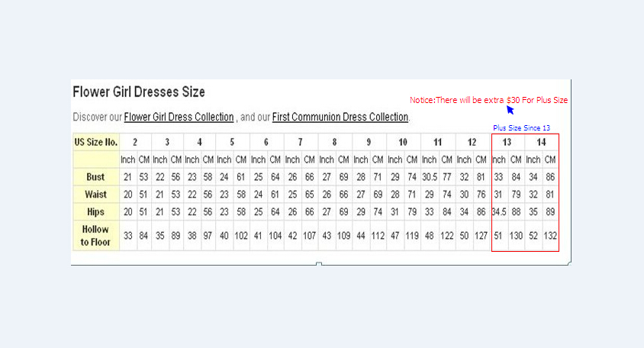The height and width of the screenshot is (348, 644).
Task: Select the Bust row header
Action: click(96, 177)
